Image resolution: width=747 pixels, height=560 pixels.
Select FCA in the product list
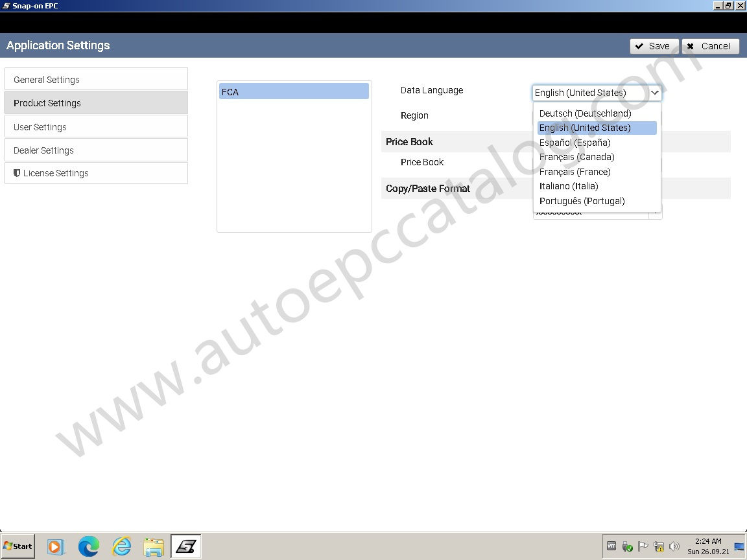(294, 91)
